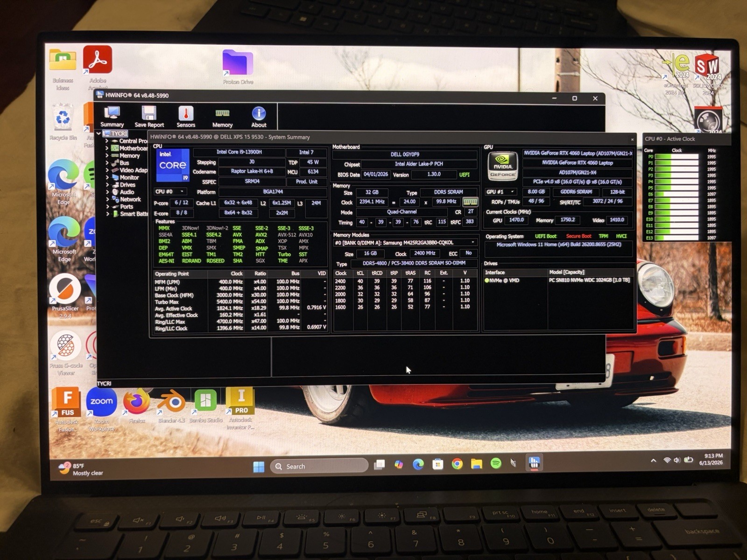Click the battery icon in system tray
Image resolution: width=747 pixels, height=560 pixels.
tap(688, 460)
